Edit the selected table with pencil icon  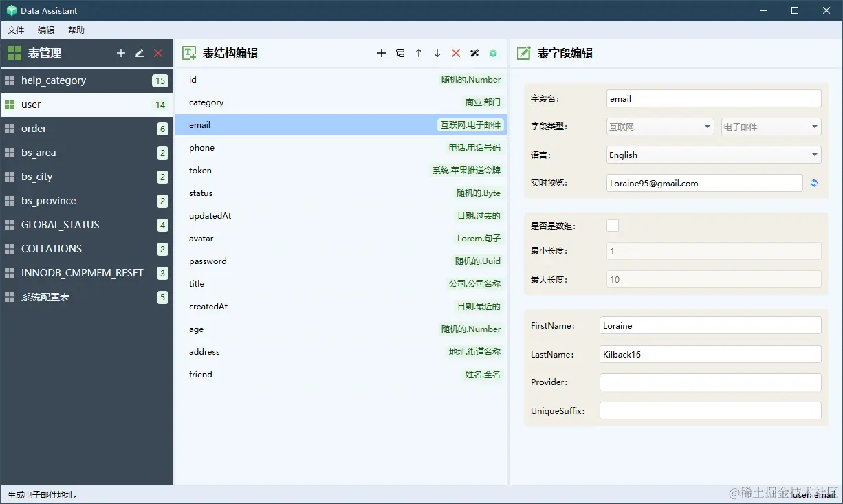[x=140, y=53]
